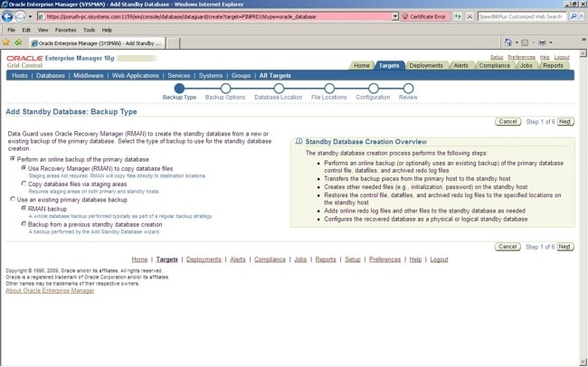This screenshot has height=367, width=588.
Task: Click the Backup Options wizard step circle
Action: pos(225,89)
